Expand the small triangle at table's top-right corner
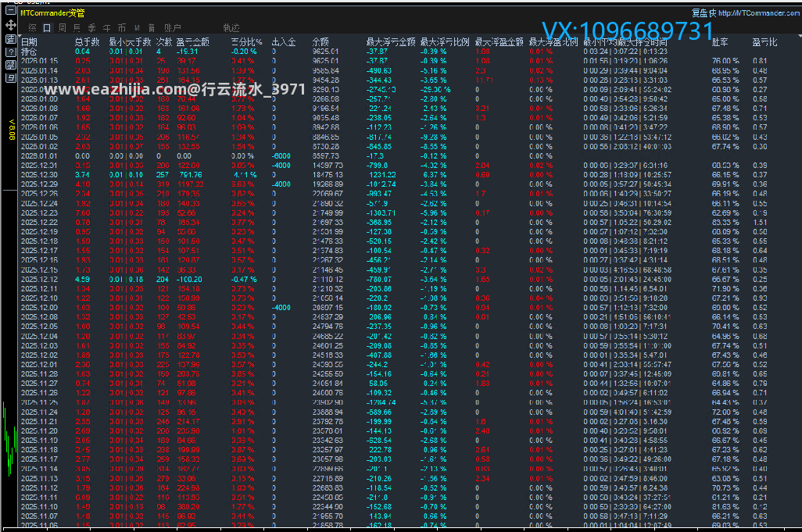Viewport: 802px width, 532px height. [800, 36]
